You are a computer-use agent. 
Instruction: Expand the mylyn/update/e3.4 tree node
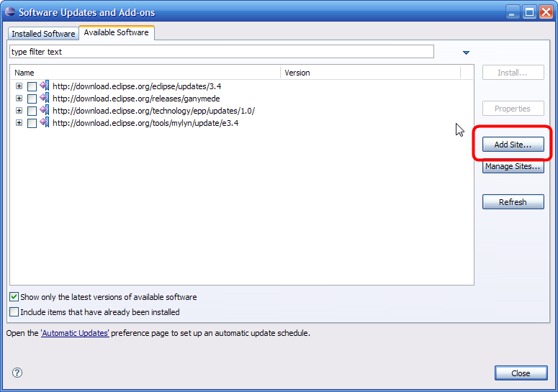[19, 122]
